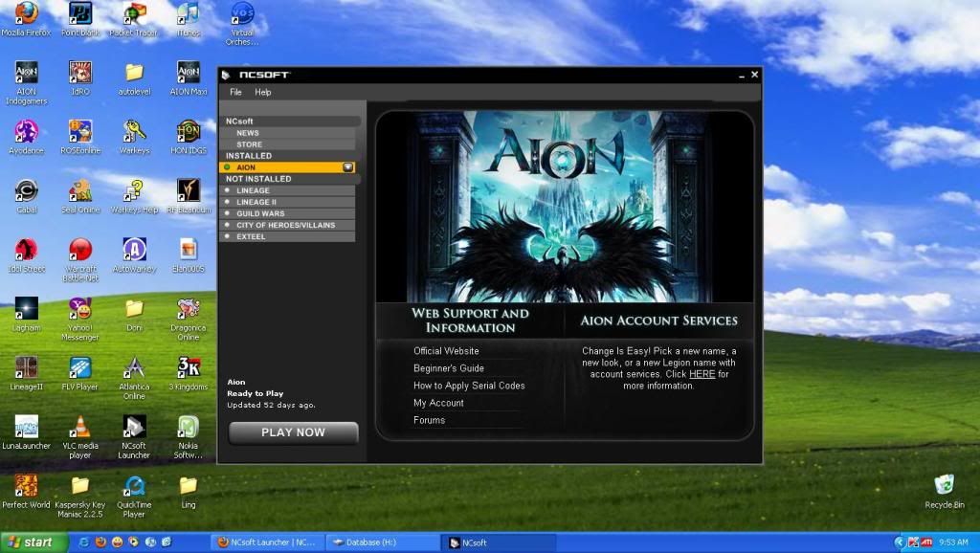
Task: Open the Forums link
Action: 429,421
